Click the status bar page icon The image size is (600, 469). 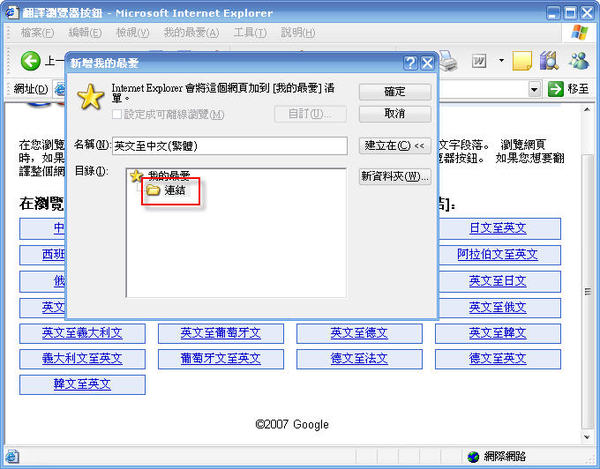tap(12, 456)
